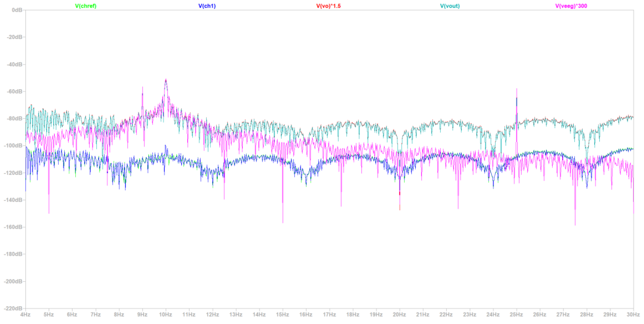Select the V(veeg)*300 trace label
This screenshot has width=644, height=324.
point(571,6)
